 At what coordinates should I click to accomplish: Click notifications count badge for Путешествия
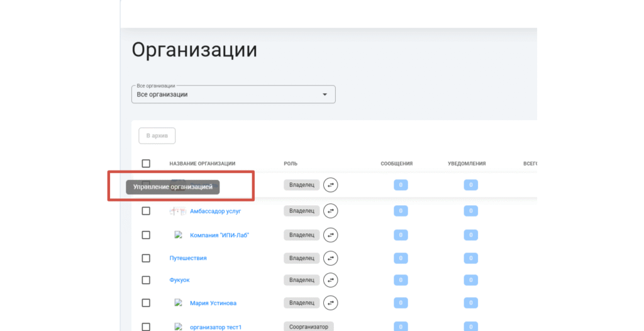470,258
